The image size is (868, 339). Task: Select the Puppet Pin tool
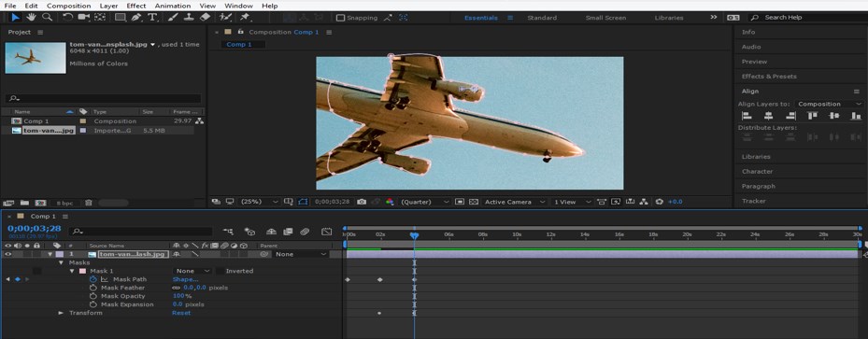pyautogui.click(x=245, y=17)
